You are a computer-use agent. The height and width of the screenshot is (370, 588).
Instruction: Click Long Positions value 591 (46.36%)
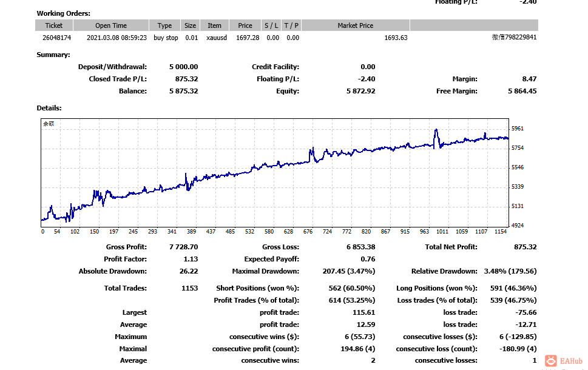click(x=513, y=288)
